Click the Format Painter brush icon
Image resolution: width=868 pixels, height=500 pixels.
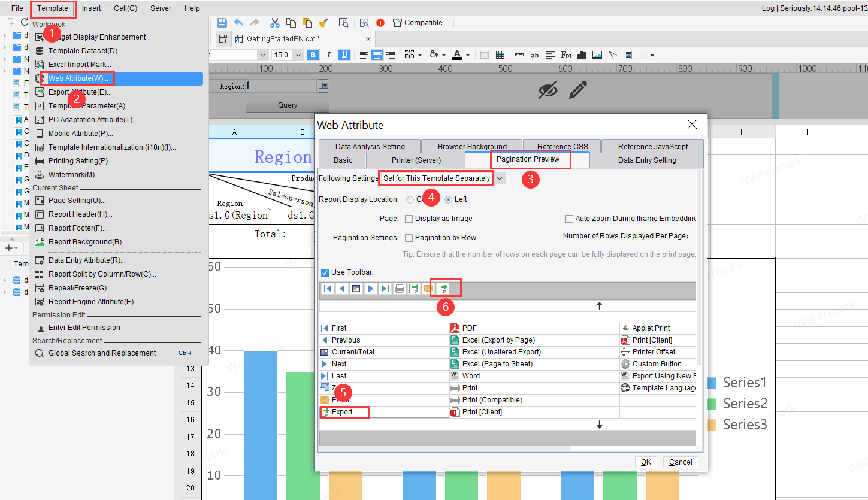click(324, 22)
